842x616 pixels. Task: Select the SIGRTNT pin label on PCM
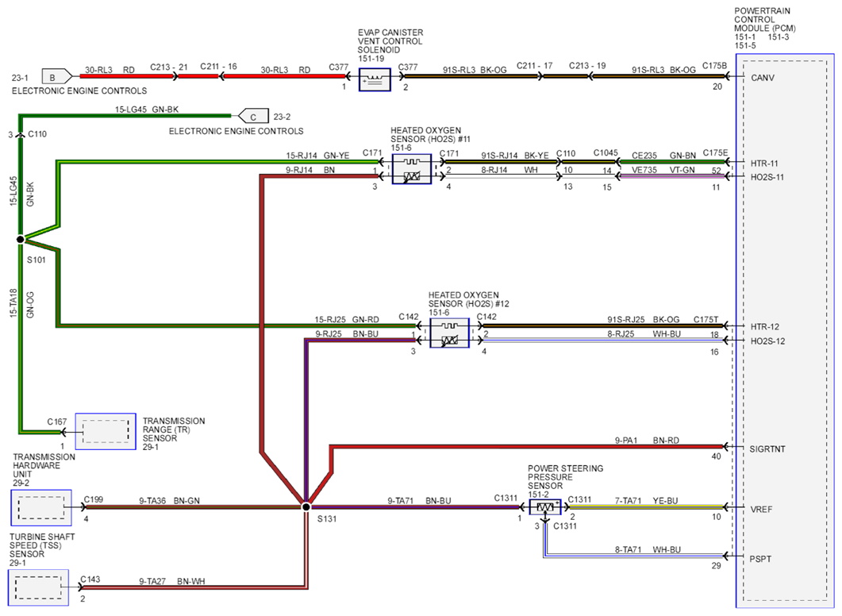click(x=767, y=449)
